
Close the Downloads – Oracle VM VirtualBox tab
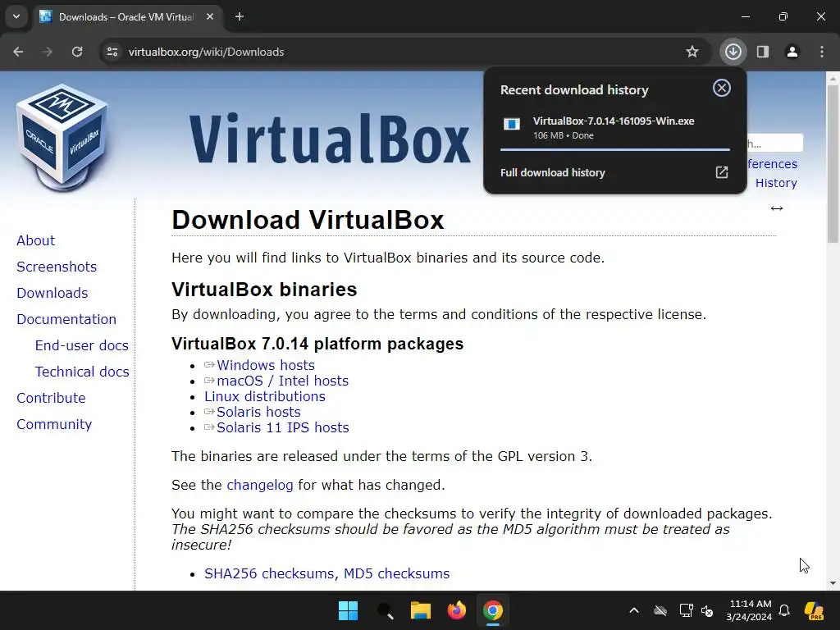pyautogui.click(x=210, y=16)
